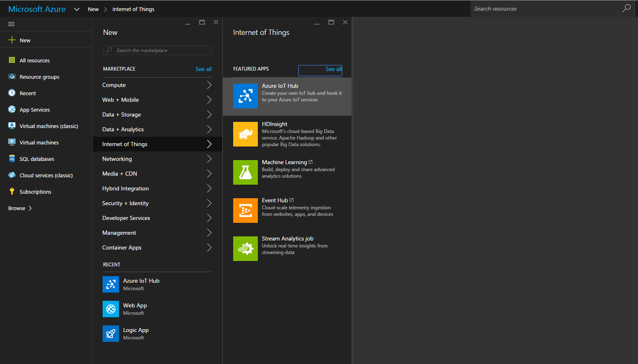Click New in the breadcrumb

(93, 9)
